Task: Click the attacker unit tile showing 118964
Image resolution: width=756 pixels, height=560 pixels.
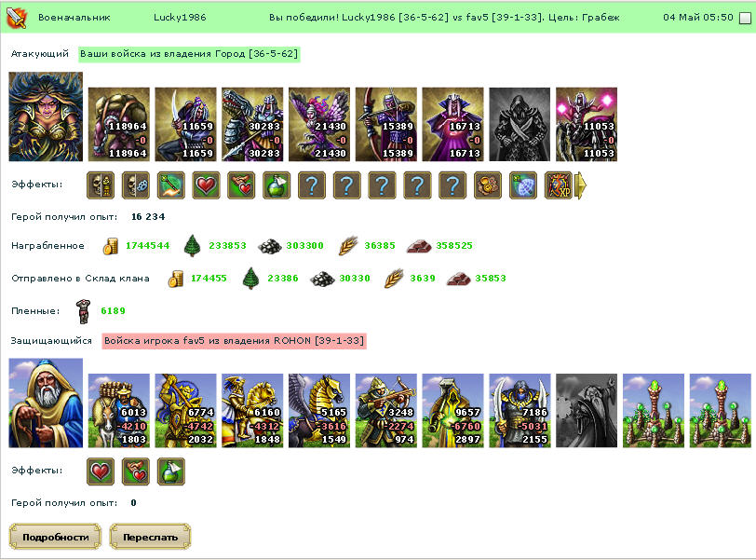Action: point(119,124)
